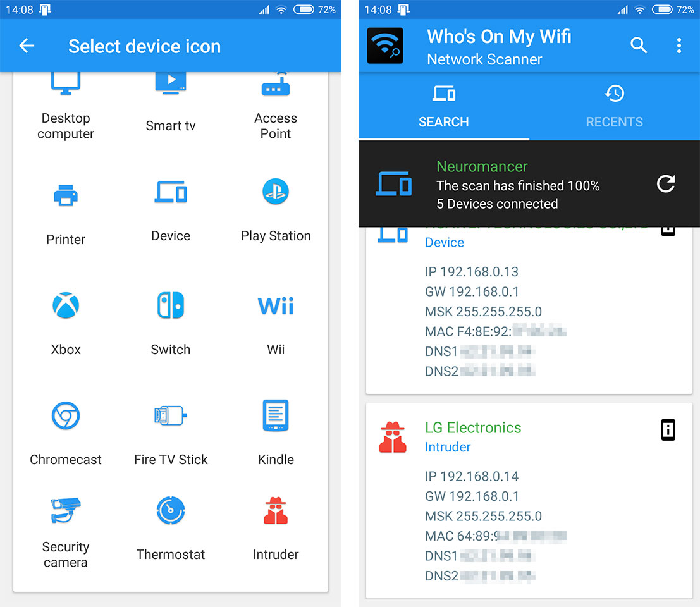Tap the Neuromancer network name

(x=482, y=166)
